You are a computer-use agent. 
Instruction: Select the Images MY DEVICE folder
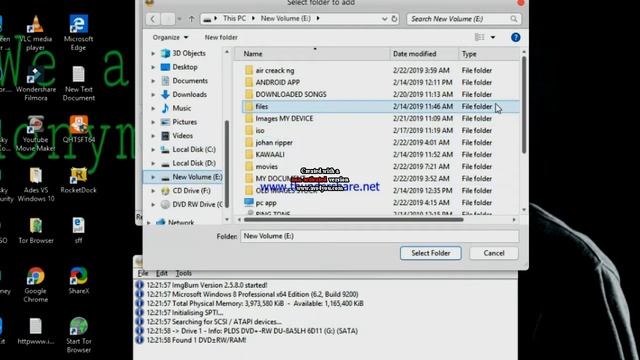tap(284, 118)
